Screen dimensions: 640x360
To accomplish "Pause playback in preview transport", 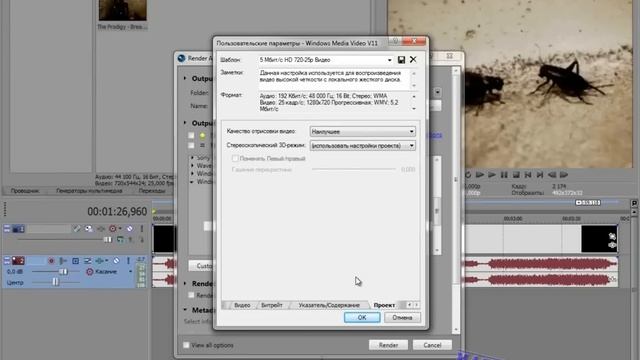I will click(x=504, y=175).
